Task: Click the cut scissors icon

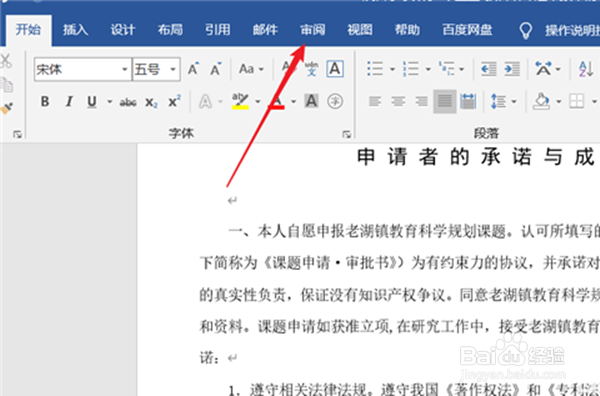Action: coord(5,61)
